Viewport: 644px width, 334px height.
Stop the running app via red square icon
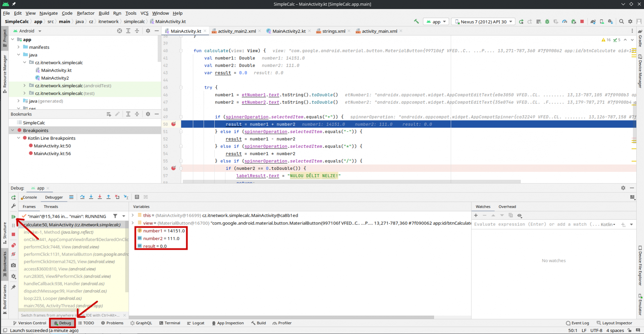tap(582, 21)
